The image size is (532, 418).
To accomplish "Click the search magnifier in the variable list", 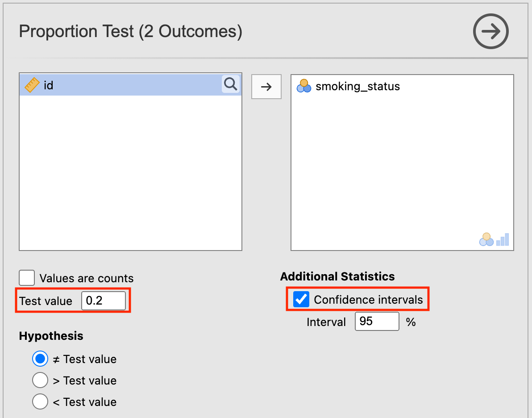I will coord(230,84).
